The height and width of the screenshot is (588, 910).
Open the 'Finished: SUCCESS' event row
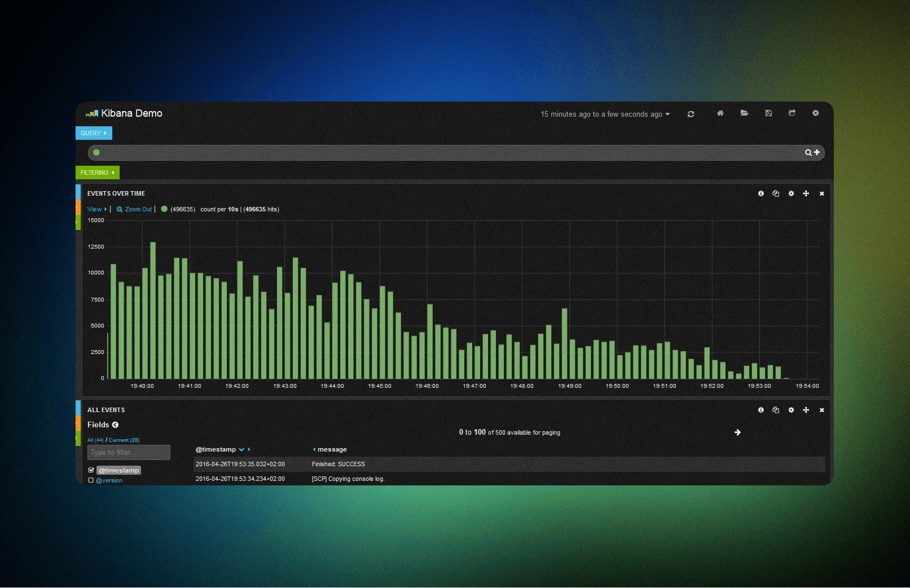(509, 464)
